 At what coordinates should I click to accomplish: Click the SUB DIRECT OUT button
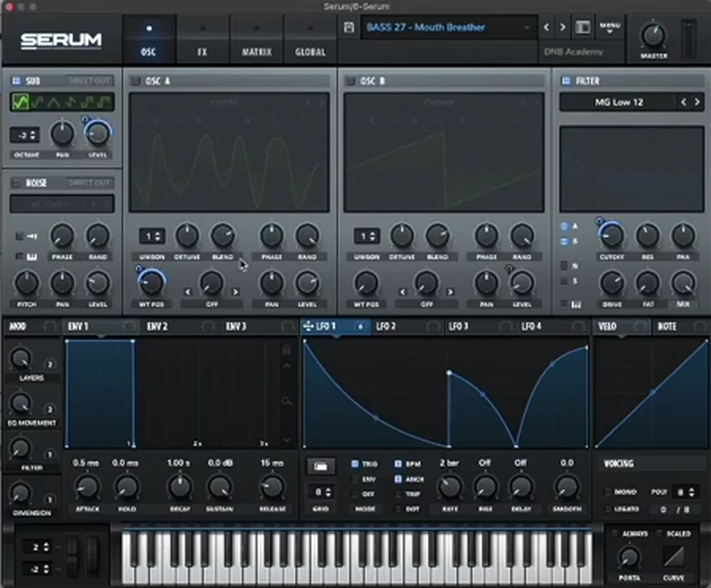(x=89, y=81)
